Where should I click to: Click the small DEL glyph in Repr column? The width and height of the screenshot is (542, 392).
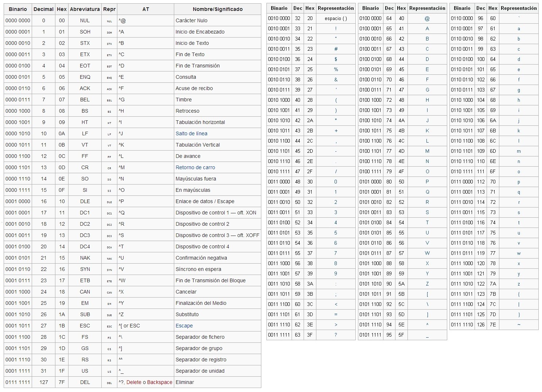pyautogui.click(x=109, y=383)
